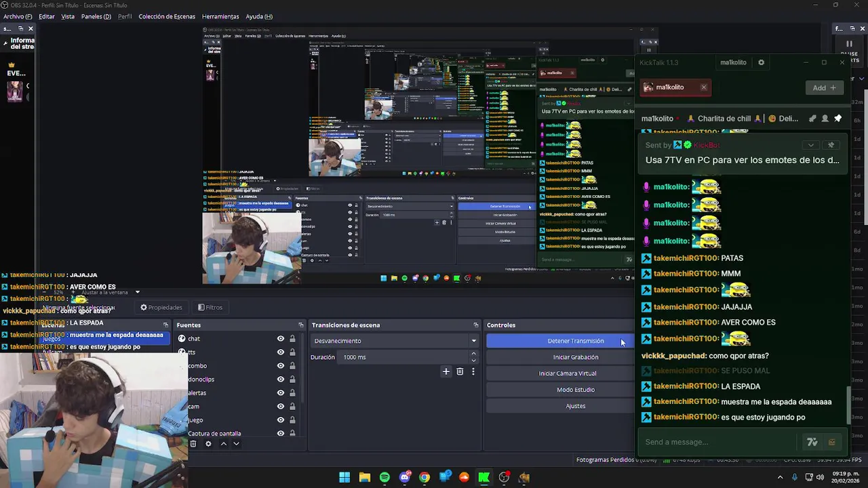Unlock the donoclips source
The height and width of the screenshot is (488, 868).
point(292,380)
